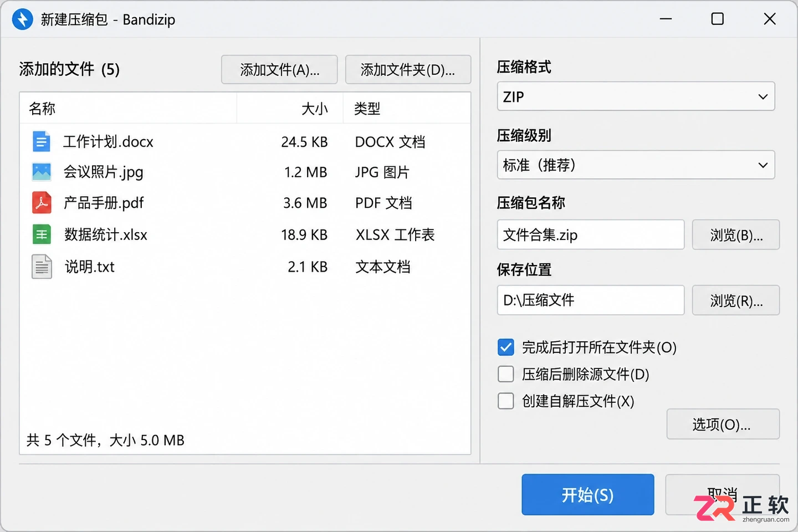
Task: Click the 添加文件(A)... button
Action: pyautogui.click(x=279, y=70)
